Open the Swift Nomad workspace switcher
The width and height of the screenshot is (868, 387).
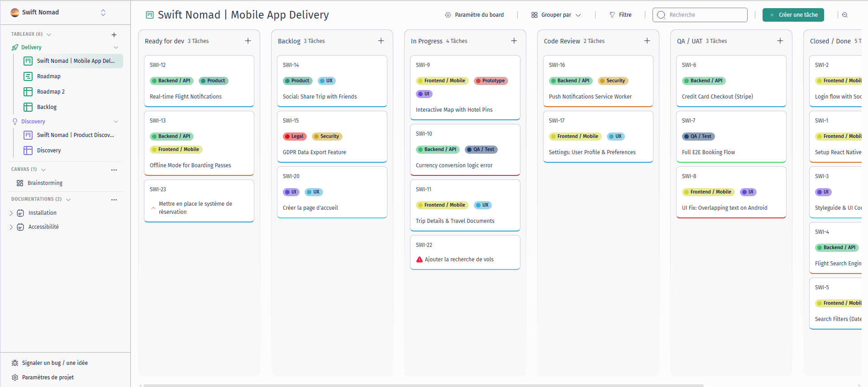(x=103, y=13)
